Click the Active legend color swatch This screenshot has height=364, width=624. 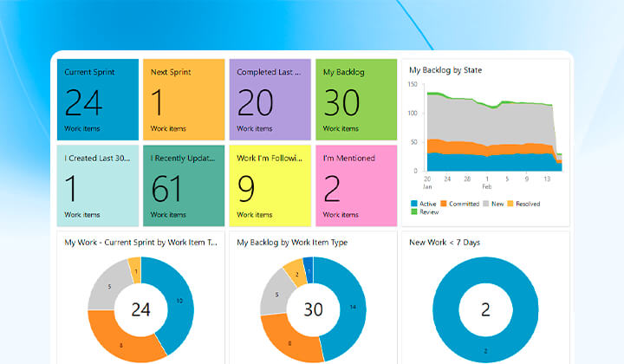click(x=414, y=204)
